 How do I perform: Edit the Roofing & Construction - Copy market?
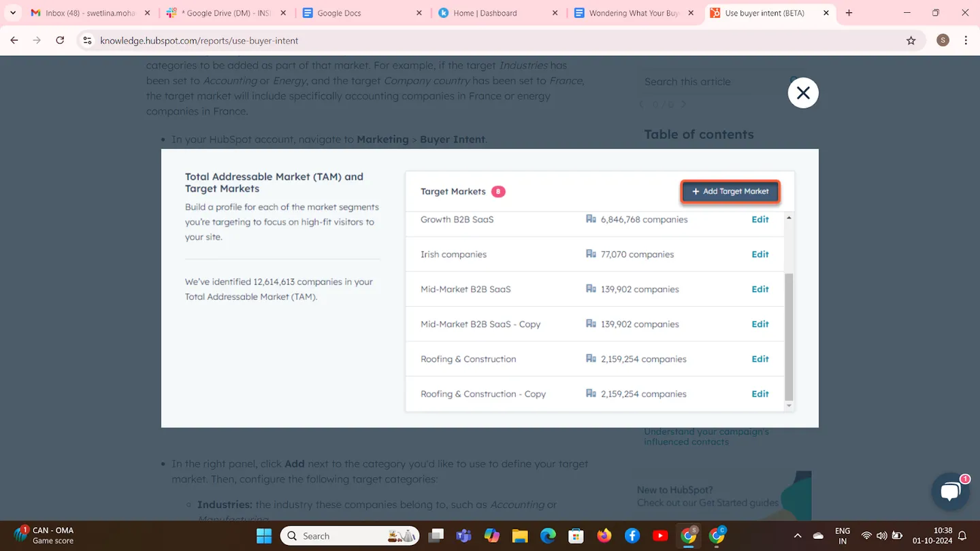(760, 394)
